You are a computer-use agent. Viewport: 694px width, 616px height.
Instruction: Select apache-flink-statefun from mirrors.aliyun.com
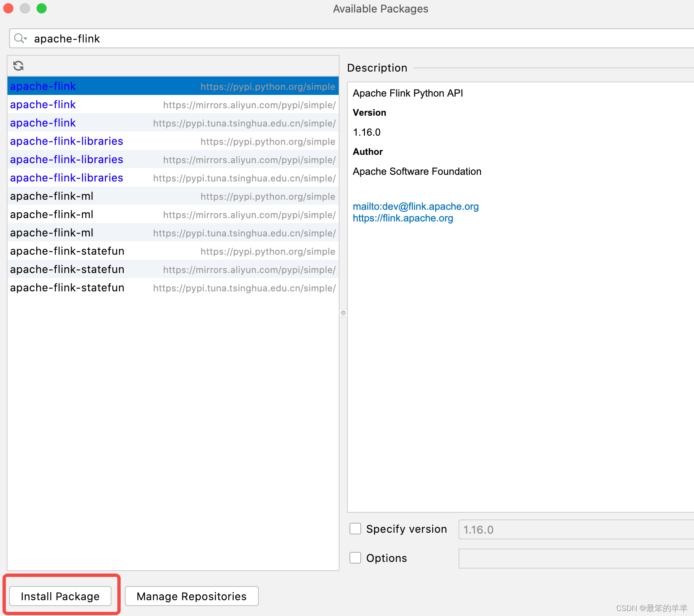pyautogui.click(x=173, y=269)
